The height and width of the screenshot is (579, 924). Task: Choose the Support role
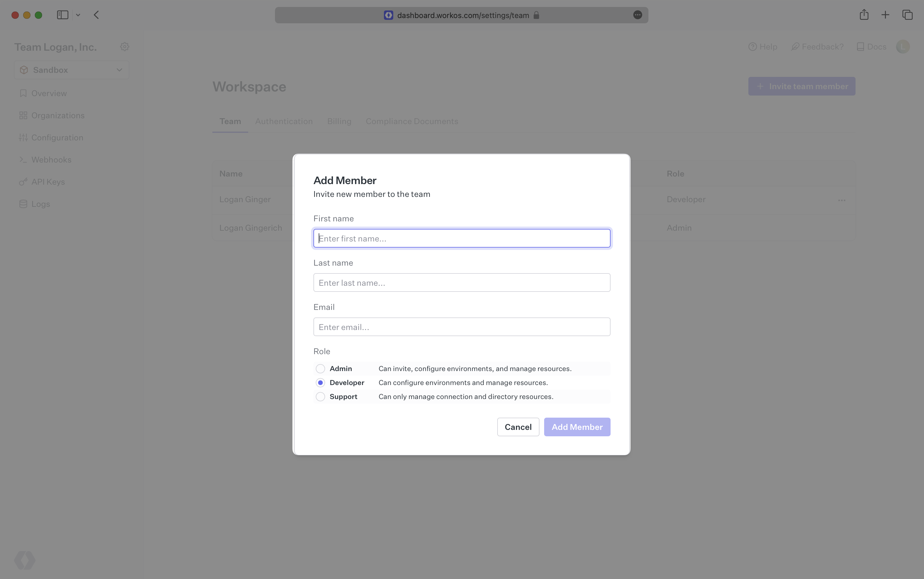pos(320,396)
